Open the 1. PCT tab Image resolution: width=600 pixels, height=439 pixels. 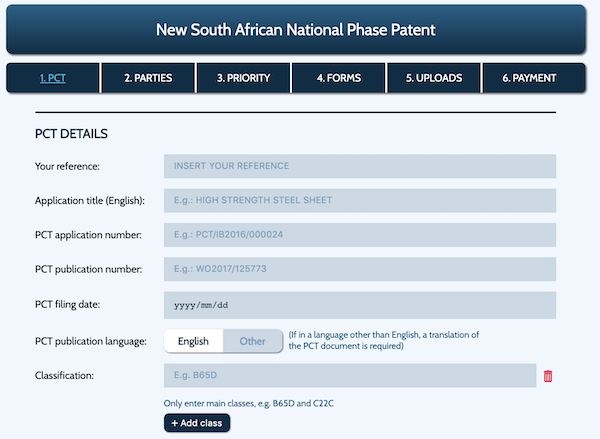coord(53,78)
